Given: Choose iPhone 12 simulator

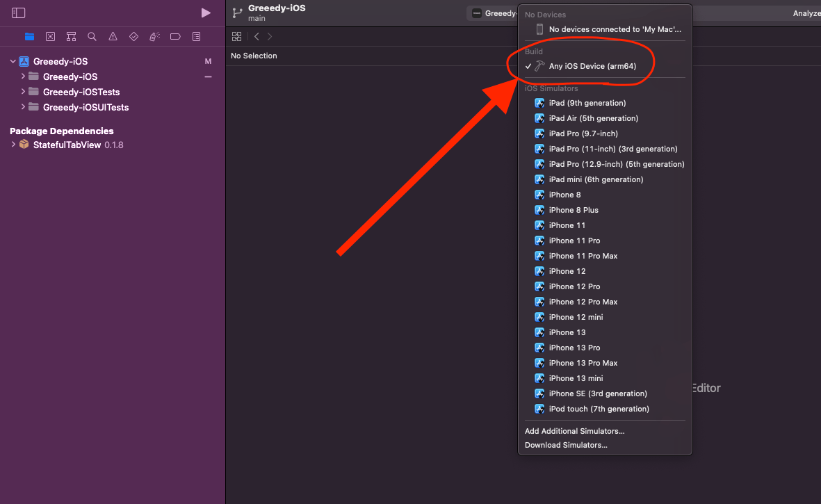Looking at the screenshot, I should pos(605,271).
